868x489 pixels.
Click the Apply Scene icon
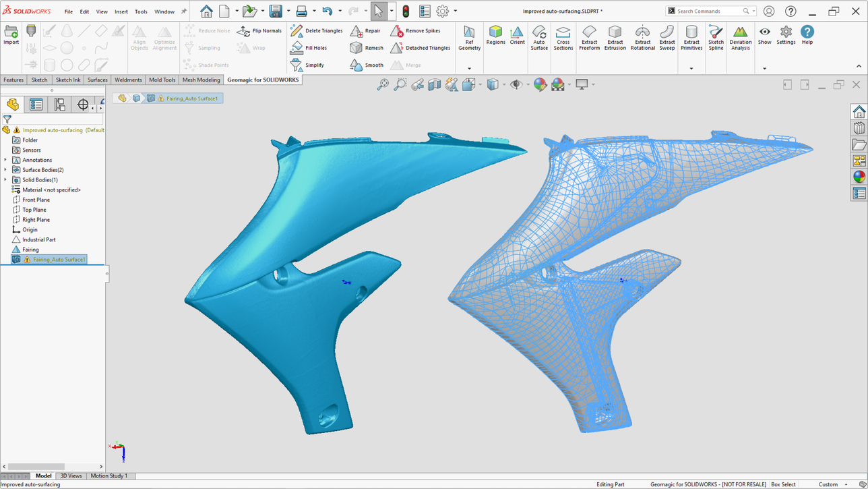click(x=557, y=84)
